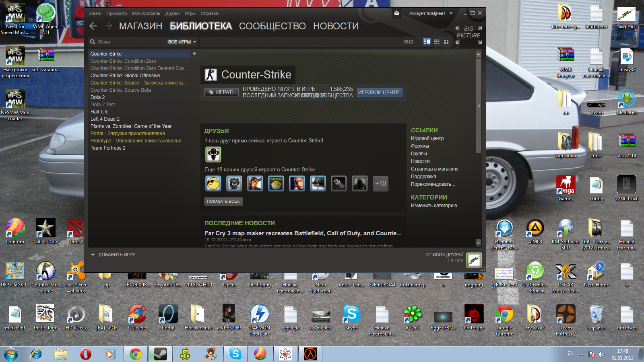
Task: Open the Мой профиль menu
Action: [146, 13]
